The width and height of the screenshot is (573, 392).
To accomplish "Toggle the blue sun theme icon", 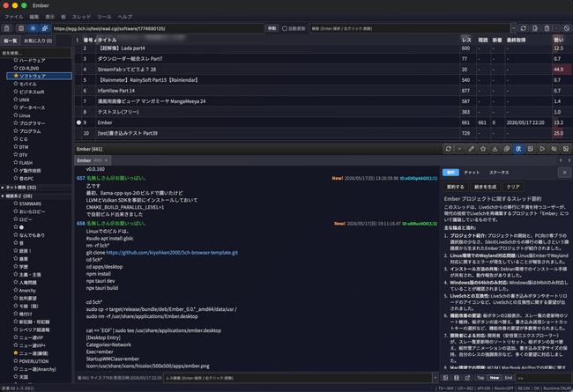I will point(33,28).
